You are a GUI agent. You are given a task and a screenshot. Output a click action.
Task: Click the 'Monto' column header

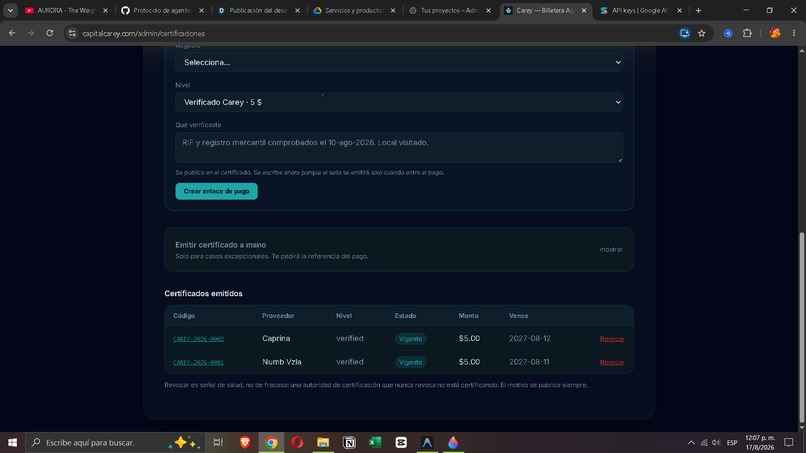[x=468, y=316]
